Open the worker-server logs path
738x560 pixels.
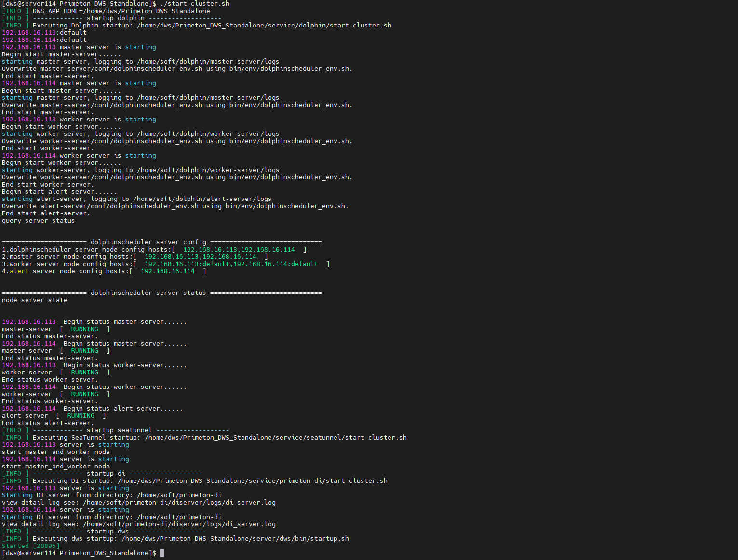[207, 133]
